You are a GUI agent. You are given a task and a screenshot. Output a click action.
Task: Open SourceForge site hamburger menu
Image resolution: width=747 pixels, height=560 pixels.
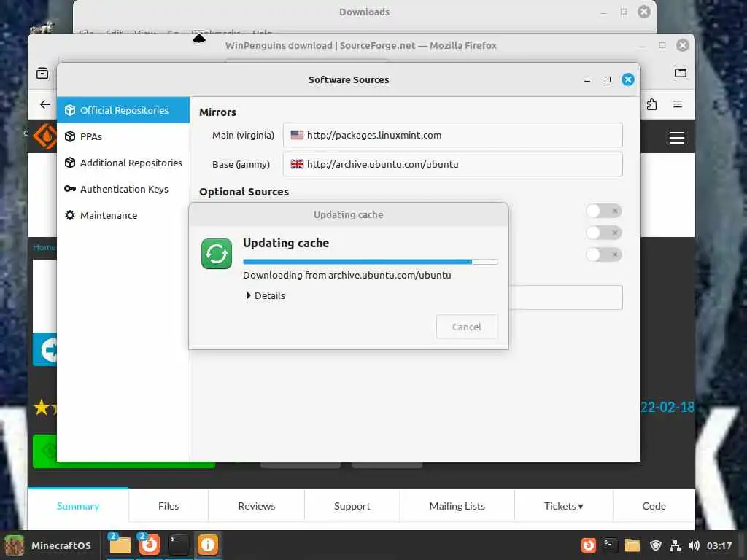tap(677, 138)
